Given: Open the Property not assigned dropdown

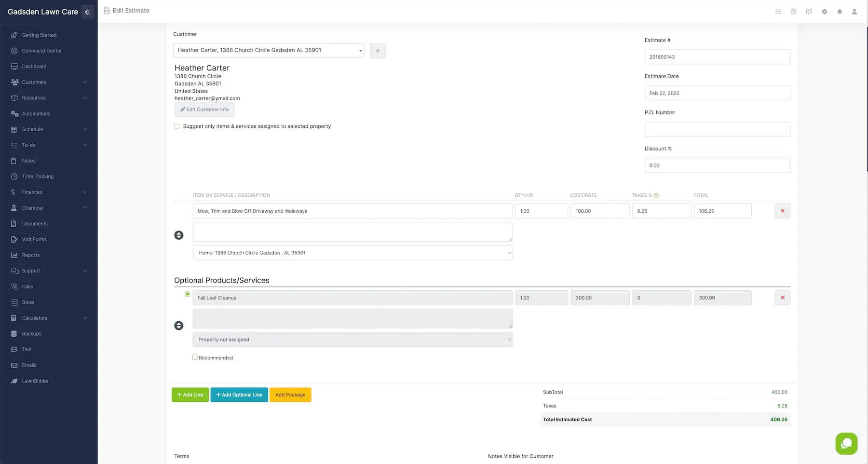Looking at the screenshot, I should pos(353,340).
